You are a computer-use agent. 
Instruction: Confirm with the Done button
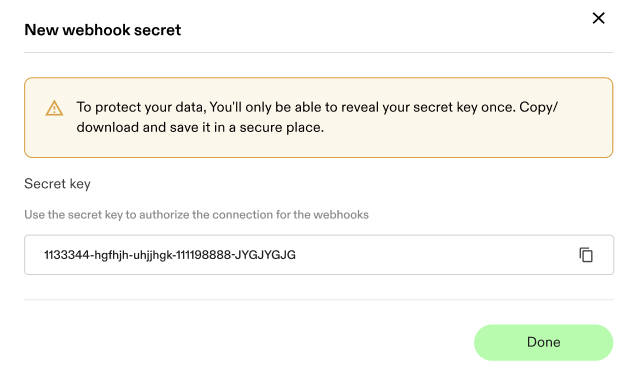coord(543,342)
